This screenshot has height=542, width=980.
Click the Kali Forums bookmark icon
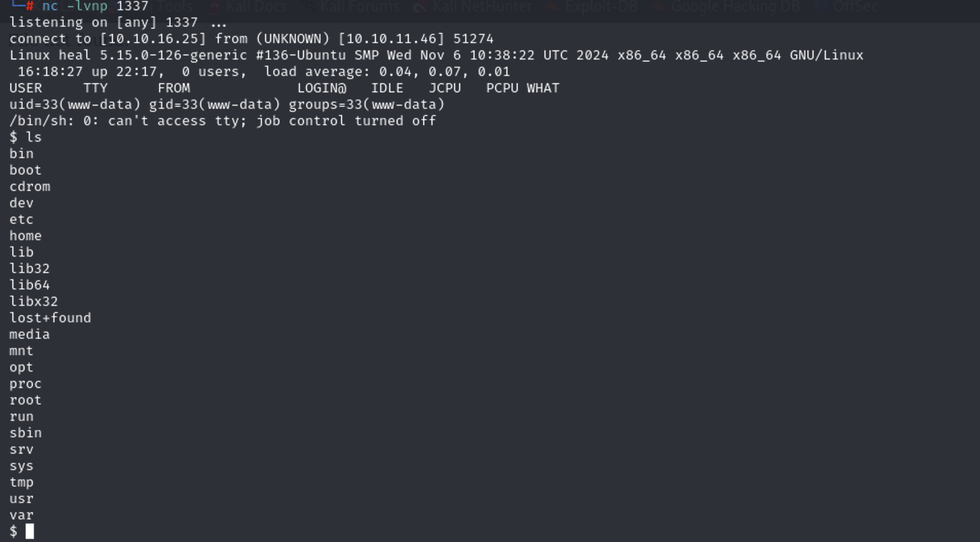pos(308,7)
